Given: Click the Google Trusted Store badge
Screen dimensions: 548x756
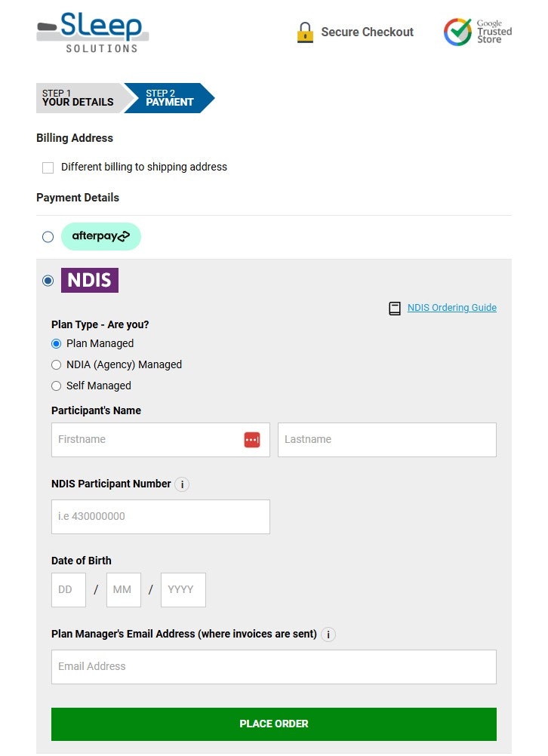Looking at the screenshot, I should tap(477, 32).
